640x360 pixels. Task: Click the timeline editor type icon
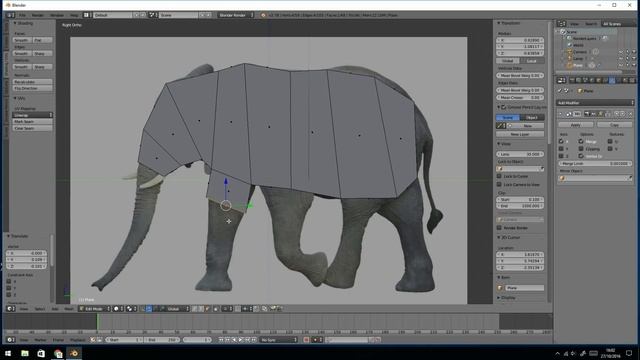click(10, 340)
